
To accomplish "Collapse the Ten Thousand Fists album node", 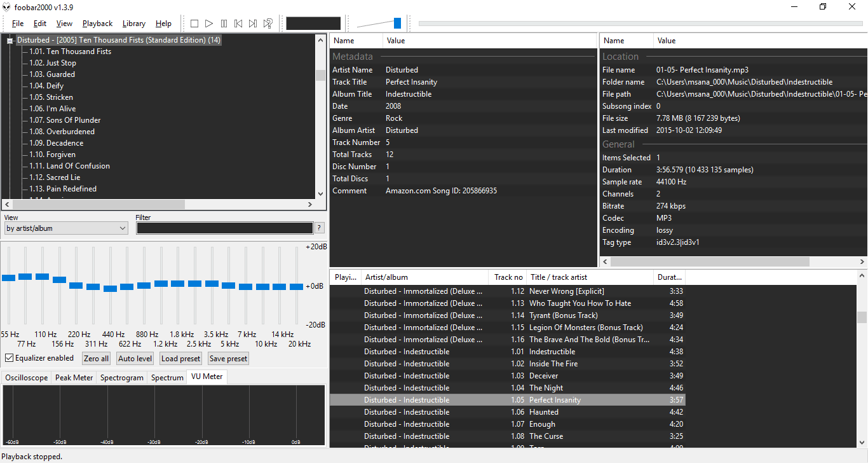I will pyautogui.click(x=10, y=39).
